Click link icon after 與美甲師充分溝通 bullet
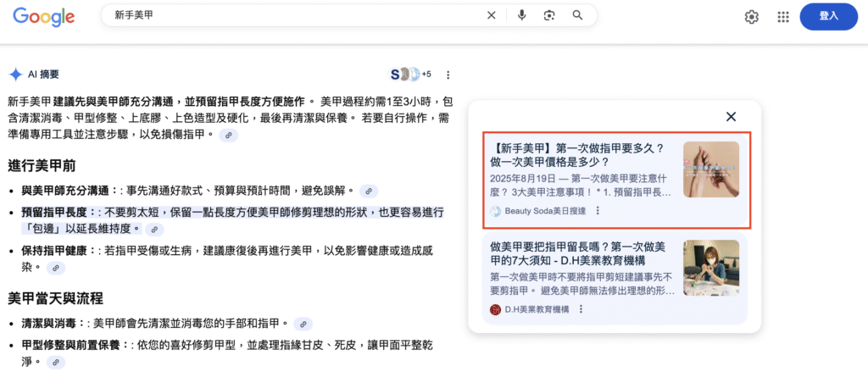868x372 pixels. 369,191
